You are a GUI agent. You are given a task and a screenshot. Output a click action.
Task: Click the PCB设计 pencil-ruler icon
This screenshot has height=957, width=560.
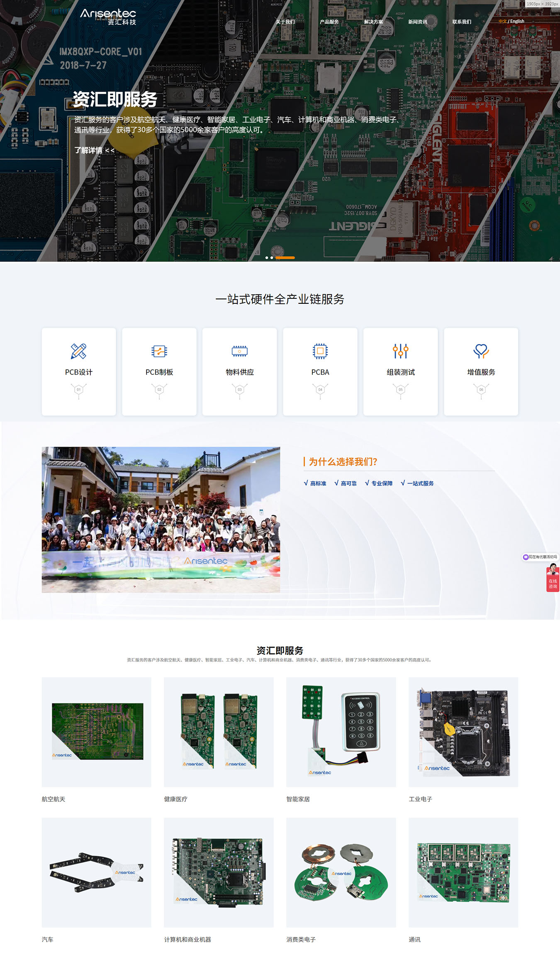(x=78, y=351)
